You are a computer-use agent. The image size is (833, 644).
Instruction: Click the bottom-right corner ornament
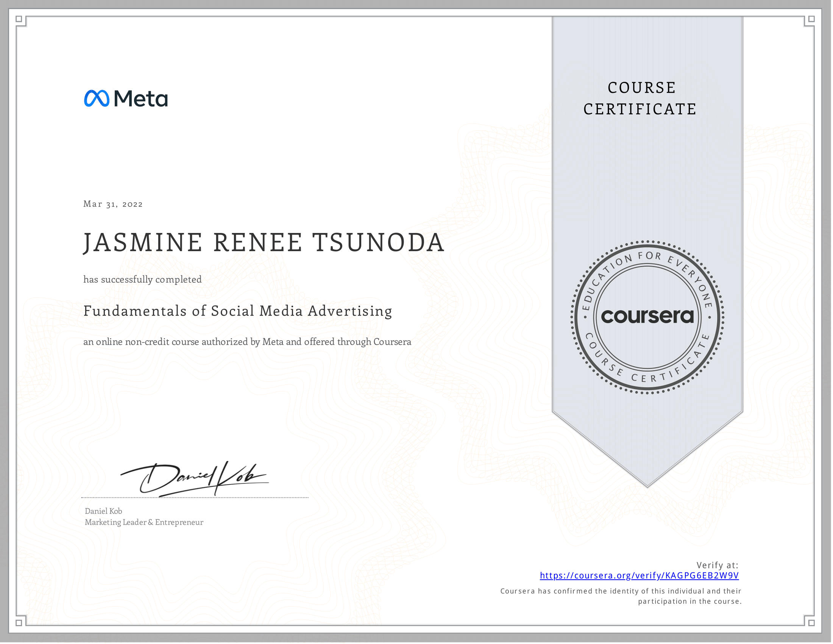tap(811, 623)
